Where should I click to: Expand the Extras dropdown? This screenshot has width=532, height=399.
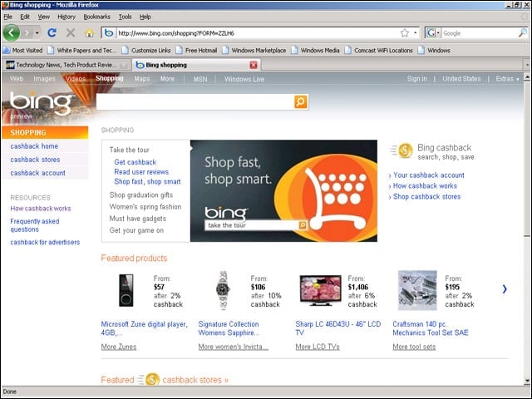507,79
